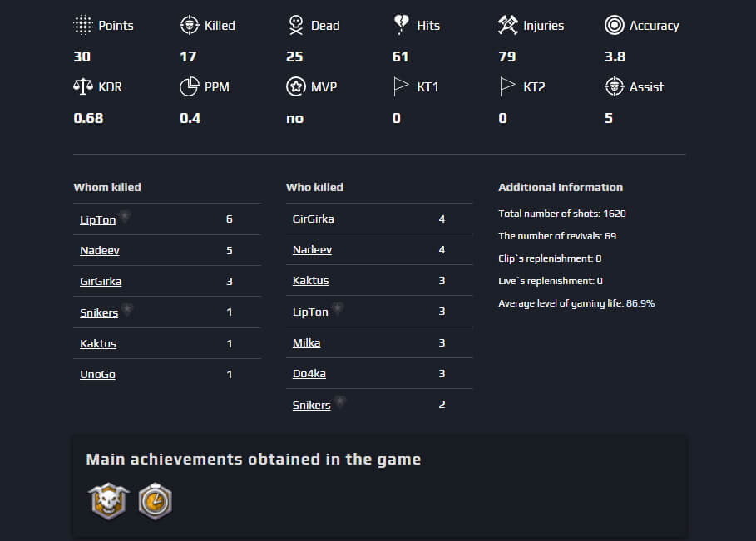The height and width of the screenshot is (541, 756).
Task: Open GirGirka in Who killed list
Action: (314, 219)
